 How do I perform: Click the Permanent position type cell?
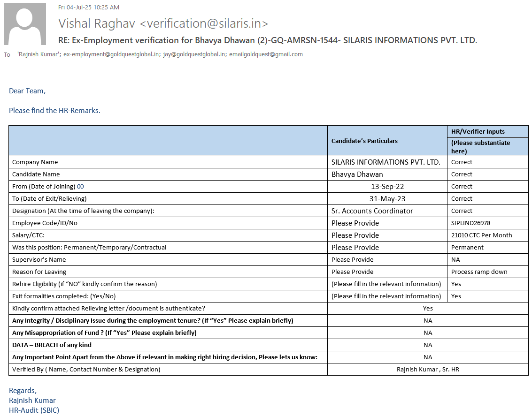pos(467,248)
